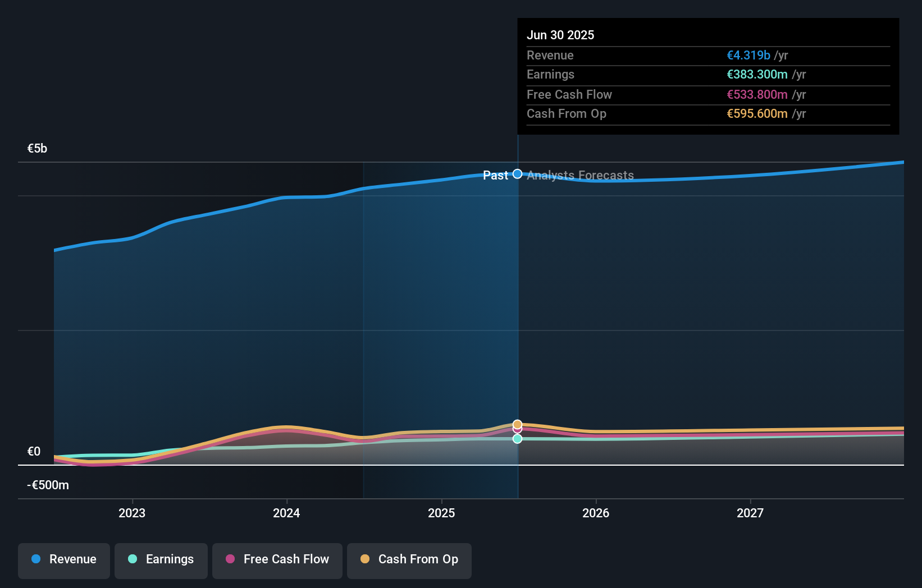Screen dimensions: 922x588
Task: Toggle the Earnings series visibility
Action: pyautogui.click(x=161, y=559)
